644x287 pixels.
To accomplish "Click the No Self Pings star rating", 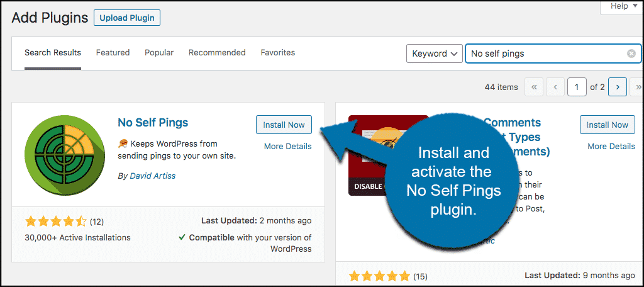I will point(56,221).
